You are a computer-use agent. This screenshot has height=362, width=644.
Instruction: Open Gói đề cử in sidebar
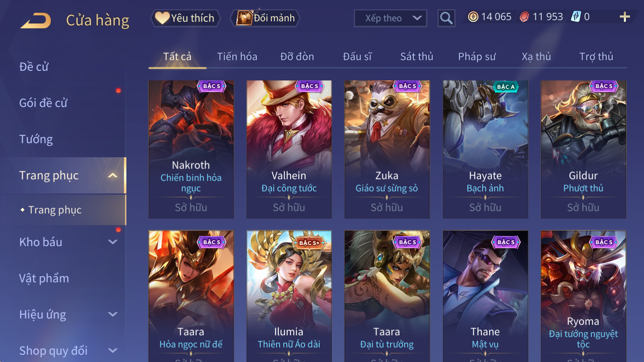43,103
